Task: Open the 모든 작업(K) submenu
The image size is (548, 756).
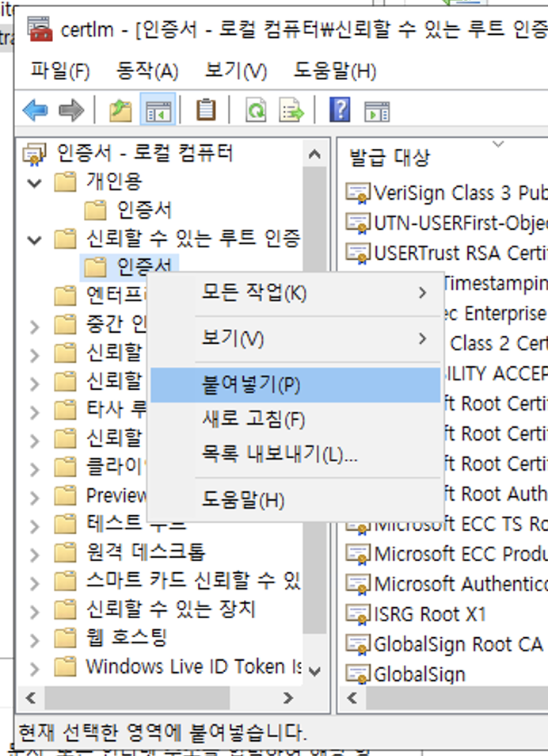Action: (295, 292)
